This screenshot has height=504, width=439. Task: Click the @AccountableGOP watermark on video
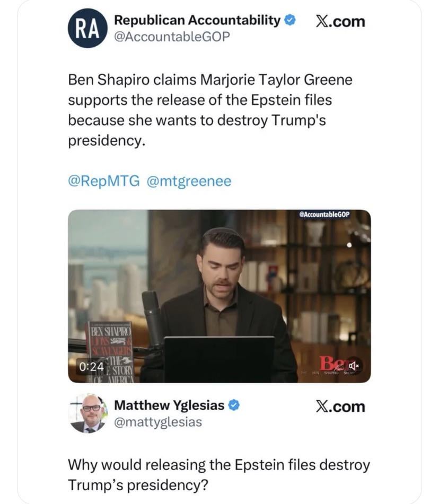click(324, 215)
